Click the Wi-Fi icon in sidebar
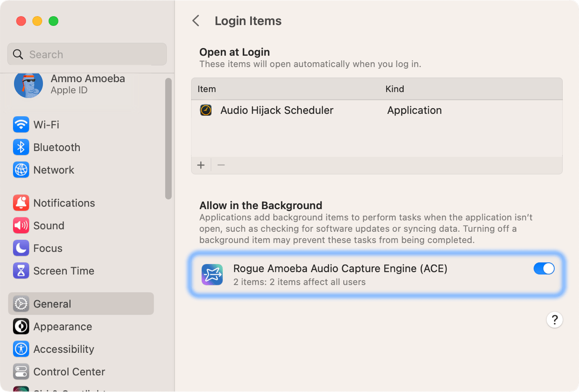This screenshot has width=579, height=392. coord(21,125)
